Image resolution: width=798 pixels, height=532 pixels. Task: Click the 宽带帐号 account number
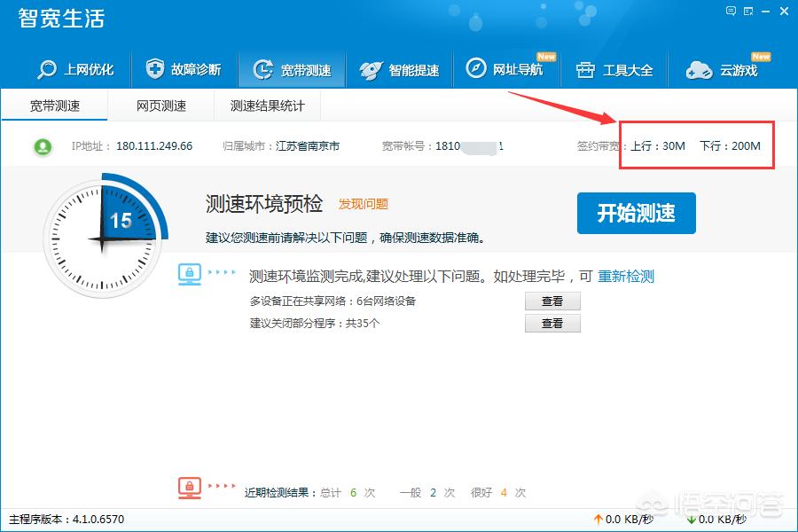(469, 146)
